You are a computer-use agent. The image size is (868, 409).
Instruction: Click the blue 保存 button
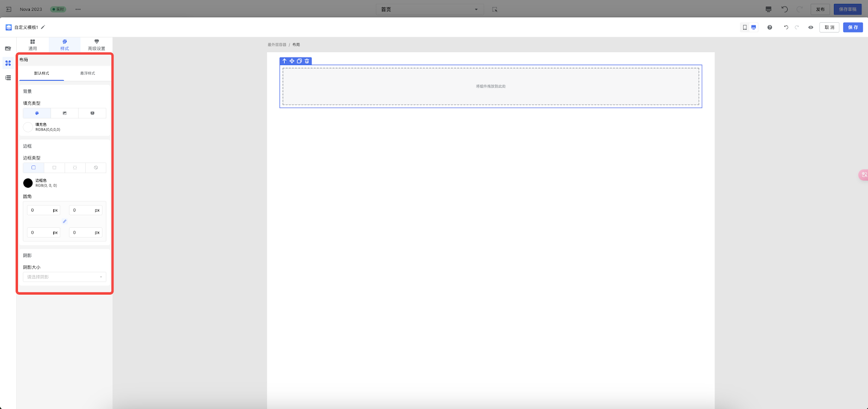click(853, 28)
